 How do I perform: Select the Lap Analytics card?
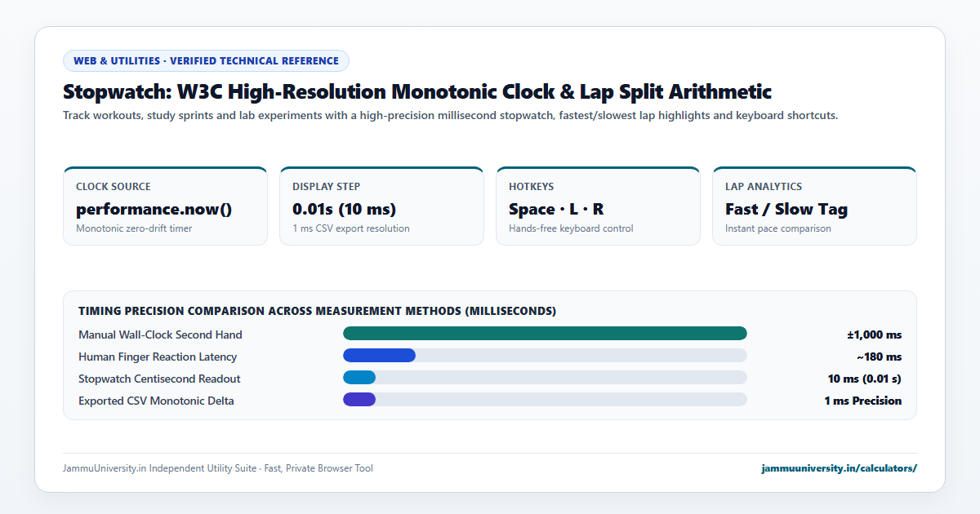point(814,206)
